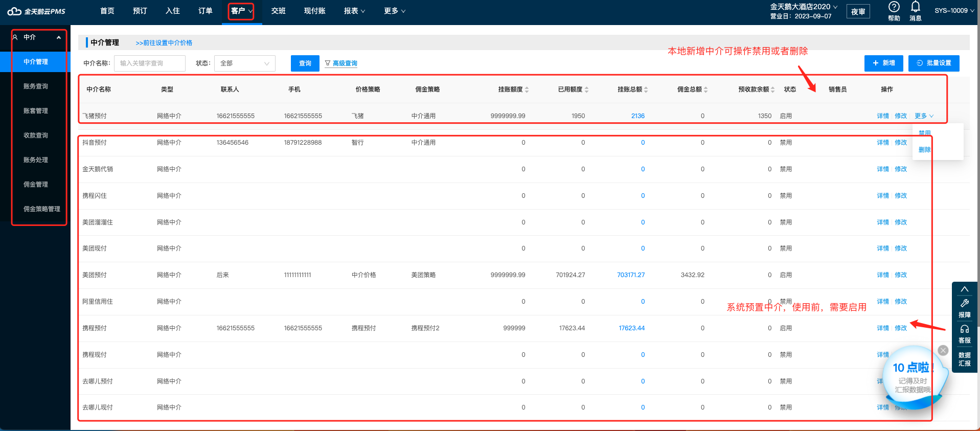Sort by 预收款余额 column
Viewport: 980px width, 431px height.
(x=772, y=89)
